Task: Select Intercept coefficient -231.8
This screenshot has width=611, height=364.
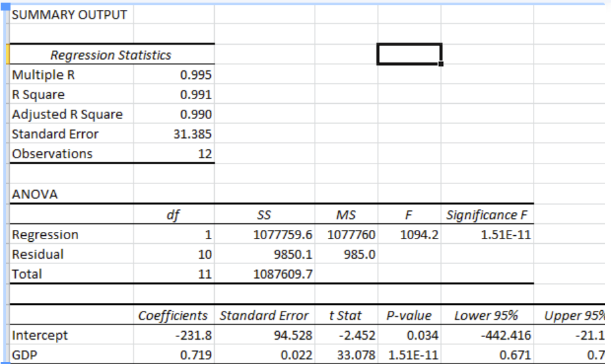Action: coord(174,335)
